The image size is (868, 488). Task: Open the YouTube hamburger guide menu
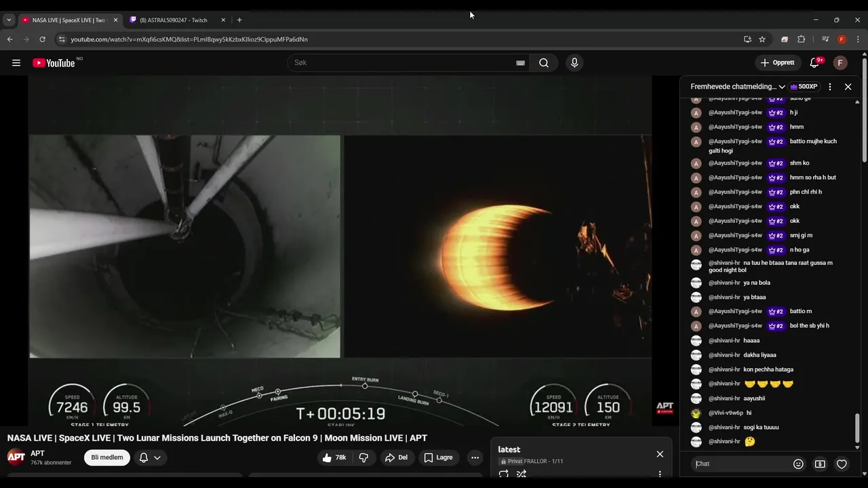(x=16, y=63)
